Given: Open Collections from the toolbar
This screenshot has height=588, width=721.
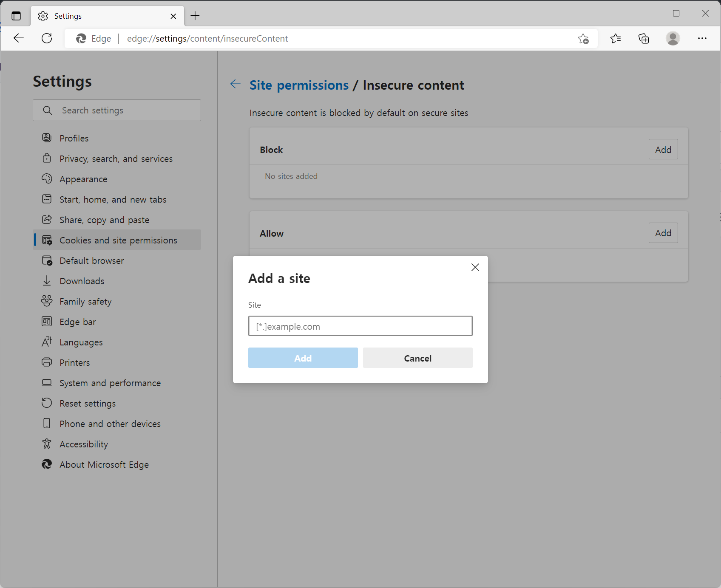Looking at the screenshot, I should point(644,38).
